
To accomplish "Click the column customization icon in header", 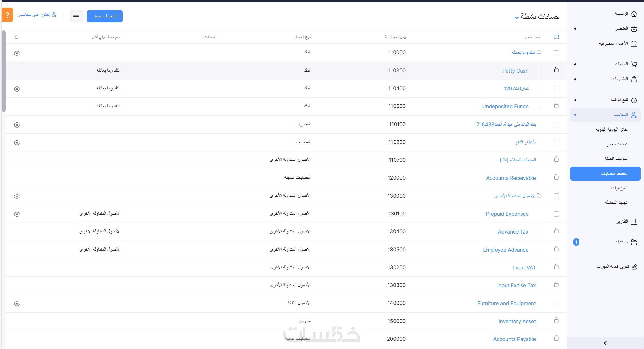I will point(556,37).
